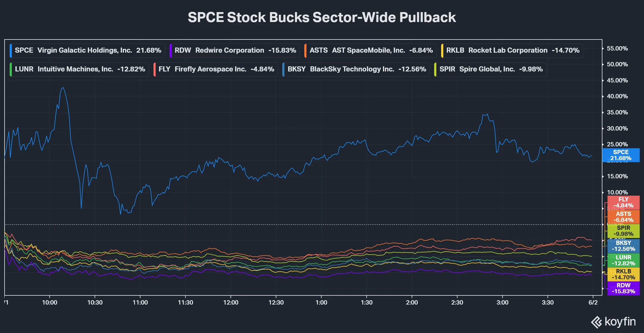Screen dimensions: 644x333
Task: Select the RDW Redwire Corporation legend entry
Action: point(235,50)
